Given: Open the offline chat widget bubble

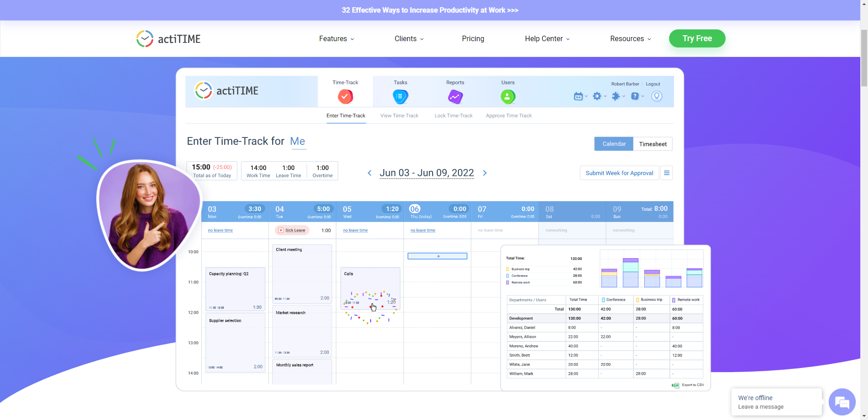Looking at the screenshot, I should 842,401.
